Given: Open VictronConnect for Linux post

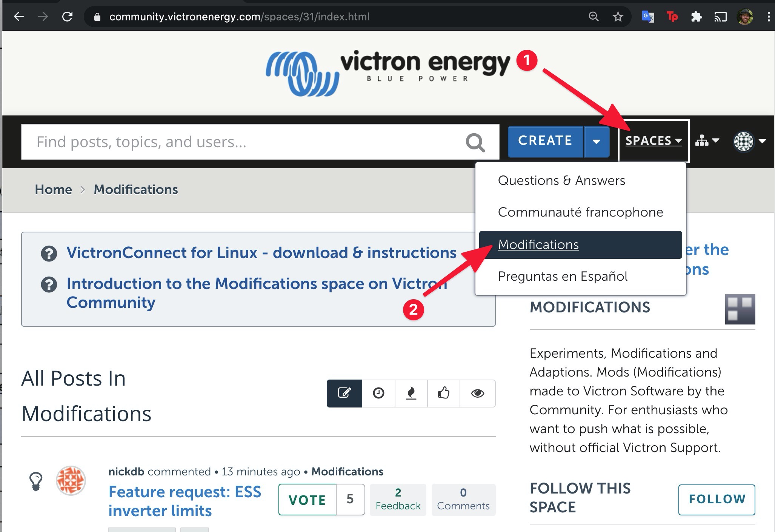Looking at the screenshot, I should pyautogui.click(x=261, y=253).
